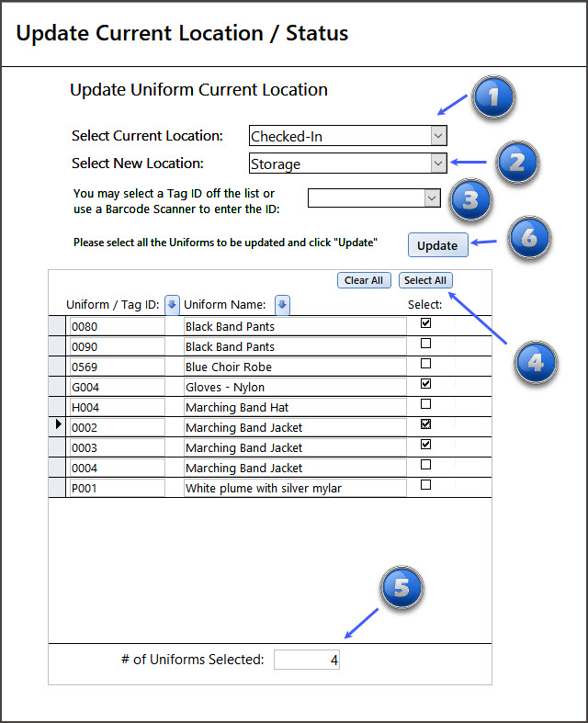This screenshot has height=723, width=588.
Task: Open the Select Current Location dropdown
Action: 438,136
